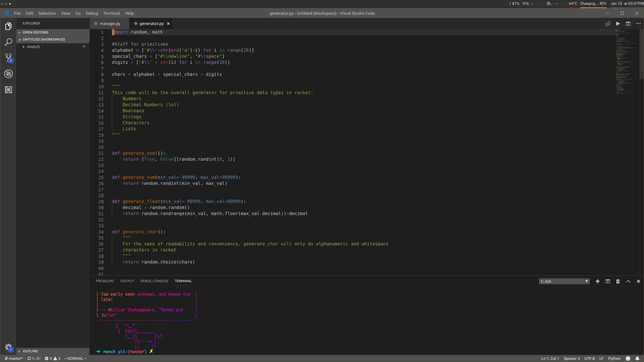Run the Python file with play button
The image size is (644, 362).
click(618, 24)
